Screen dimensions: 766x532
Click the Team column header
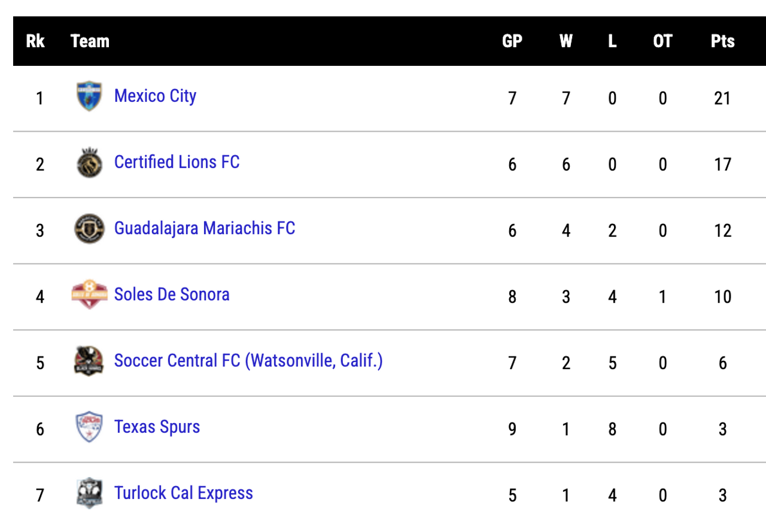(90, 41)
